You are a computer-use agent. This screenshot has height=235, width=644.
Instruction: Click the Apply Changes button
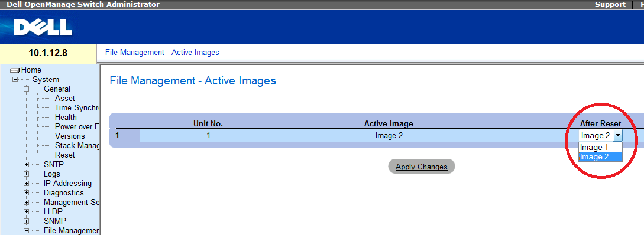click(x=422, y=167)
